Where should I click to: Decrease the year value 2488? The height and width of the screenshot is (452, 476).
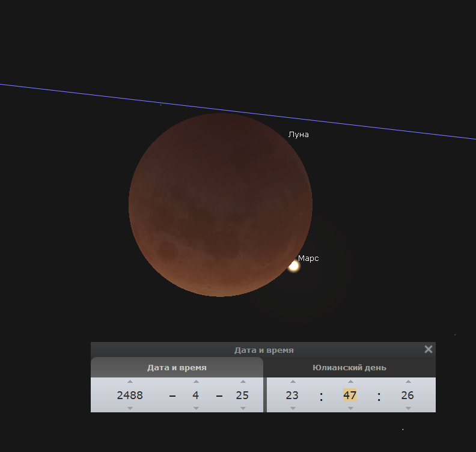130,408
